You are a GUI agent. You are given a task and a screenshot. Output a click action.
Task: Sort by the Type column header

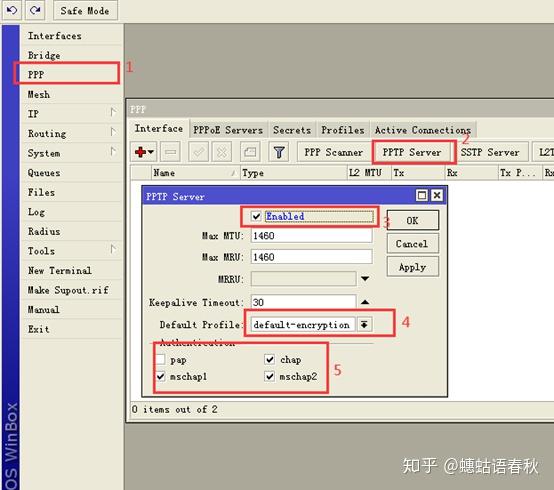[294, 173]
